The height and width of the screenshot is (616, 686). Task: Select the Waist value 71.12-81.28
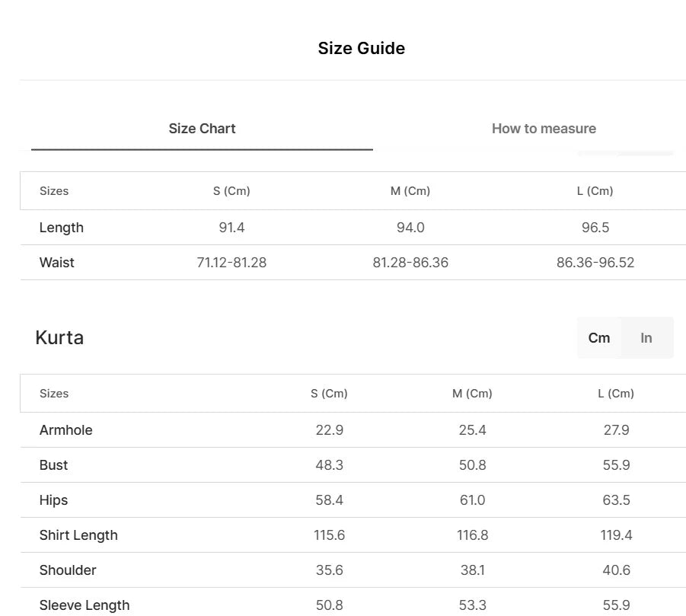click(231, 263)
